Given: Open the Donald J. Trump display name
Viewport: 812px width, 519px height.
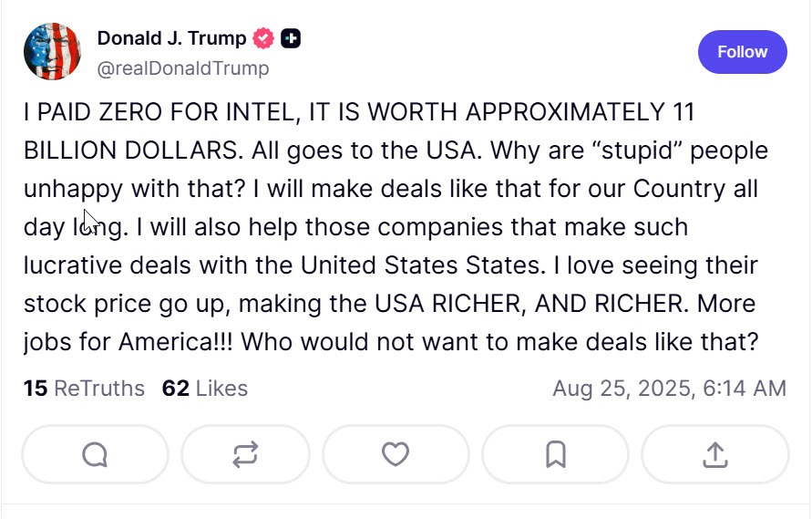Looking at the screenshot, I should 171,38.
